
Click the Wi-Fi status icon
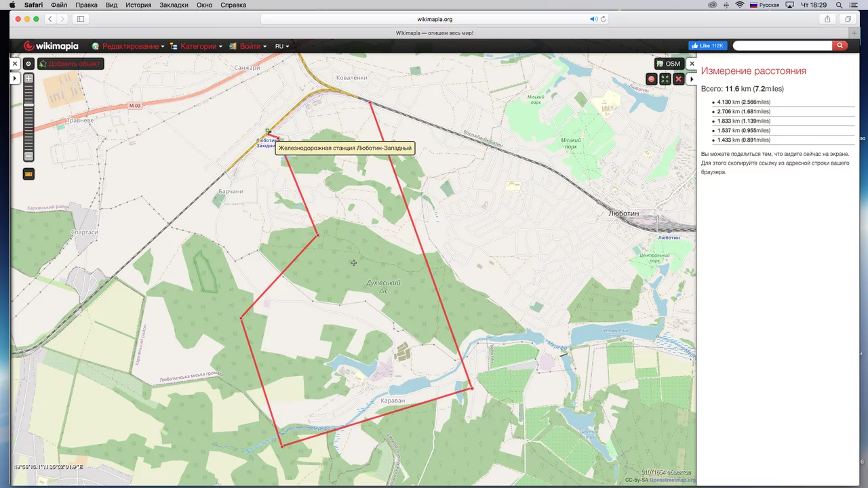739,5
